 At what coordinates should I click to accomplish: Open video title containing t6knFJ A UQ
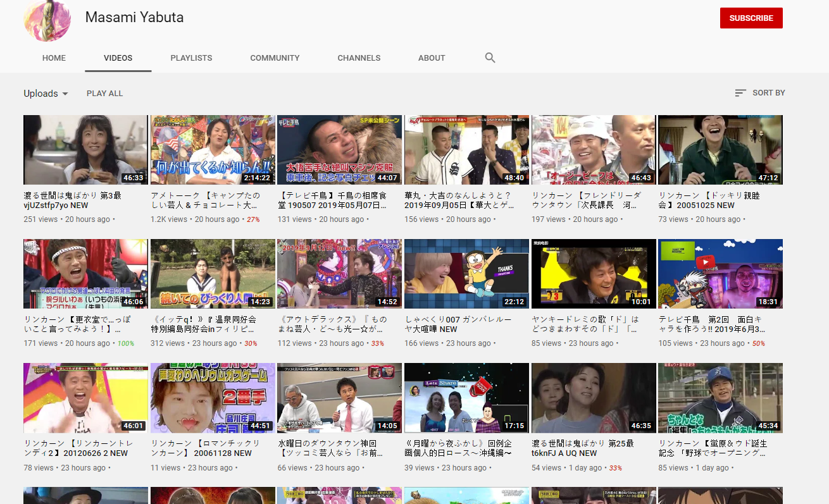pyautogui.click(x=583, y=448)
